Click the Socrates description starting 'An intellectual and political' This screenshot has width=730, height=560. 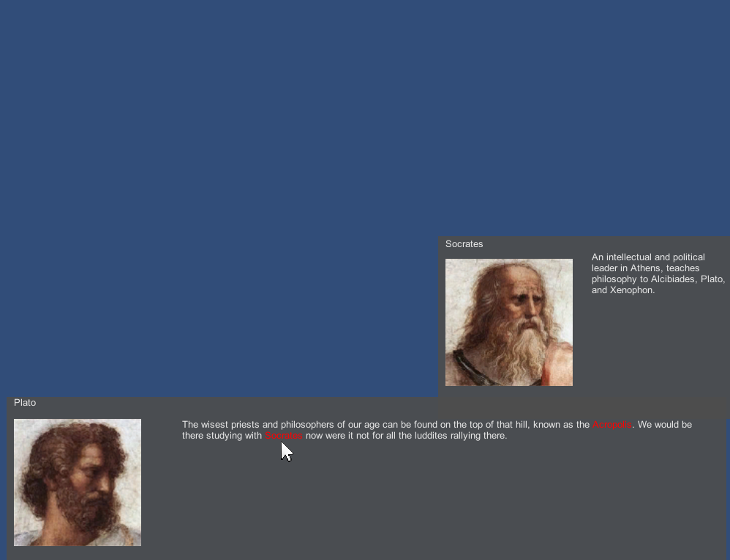[658, 273]
